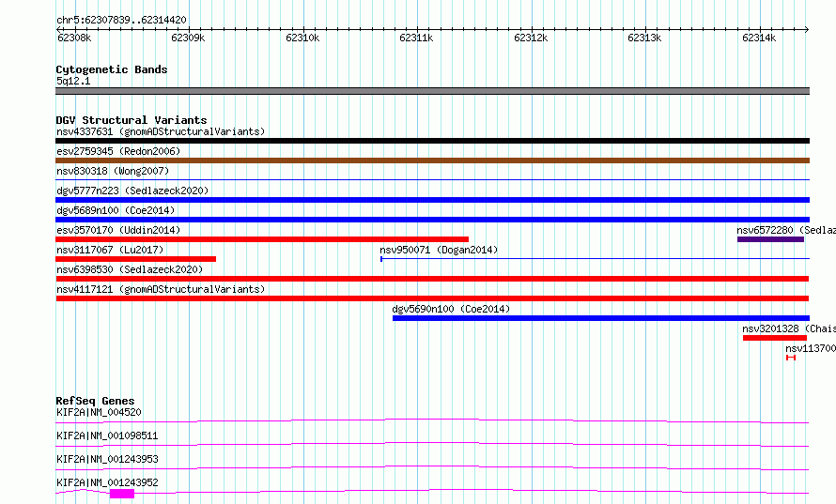Click the KIF2A|NM_001243953 magenta intron line
This screenshot has width=836, height=504.
pyautogui.click(x=432, y=467)
